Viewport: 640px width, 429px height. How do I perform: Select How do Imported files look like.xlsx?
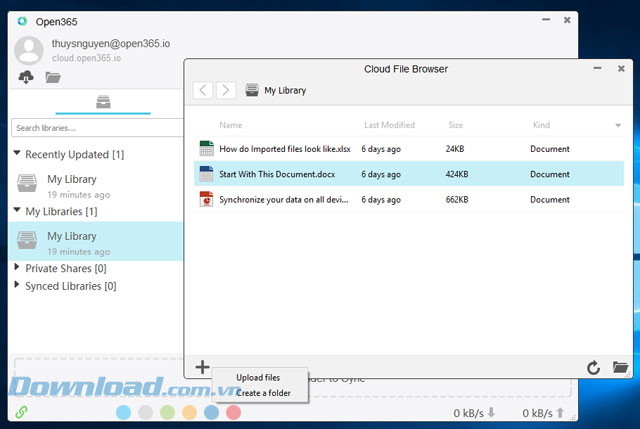point(409,149)
